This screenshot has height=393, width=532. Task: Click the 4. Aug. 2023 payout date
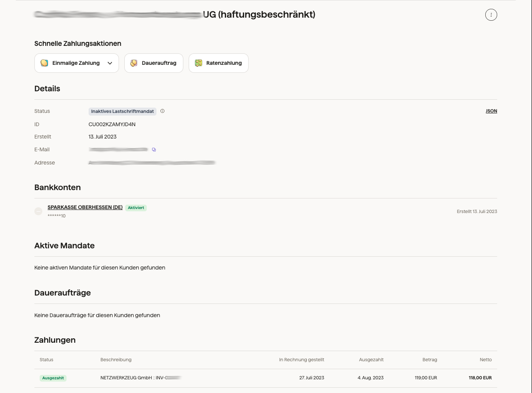[371, 378]
